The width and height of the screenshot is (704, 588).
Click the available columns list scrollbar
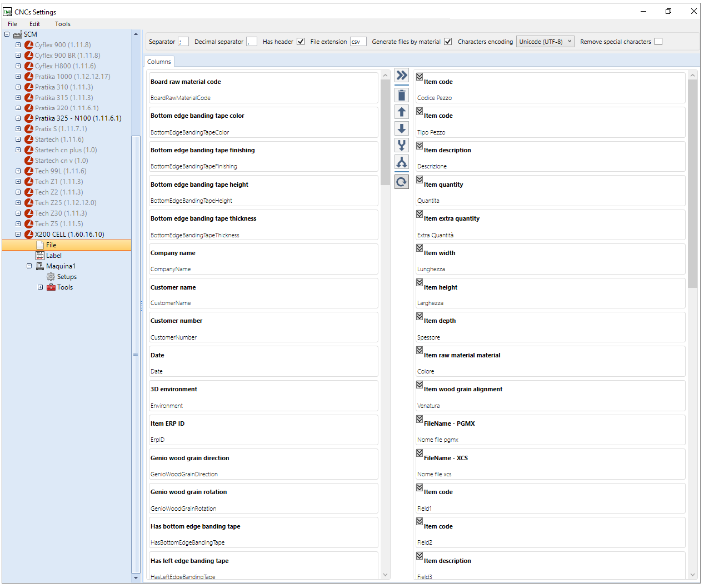coord(385,132)
